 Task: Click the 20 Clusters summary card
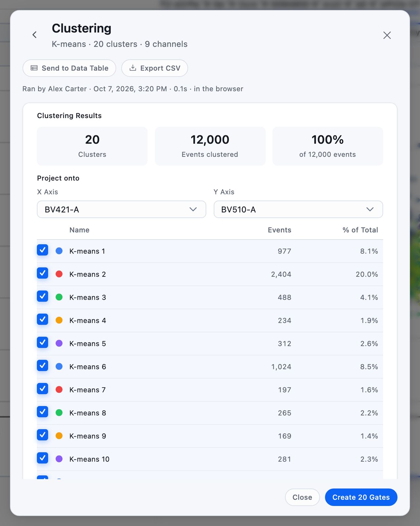click(92, 146)
